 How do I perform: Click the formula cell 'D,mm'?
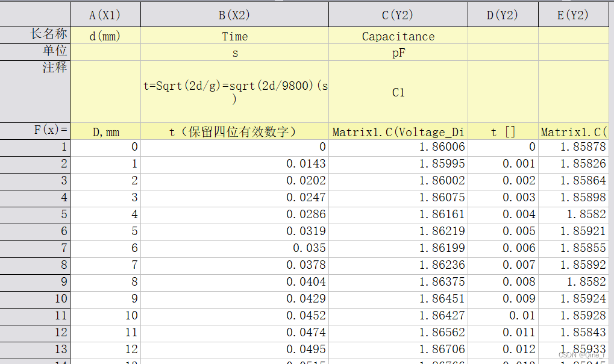click(x=105, y=131)
